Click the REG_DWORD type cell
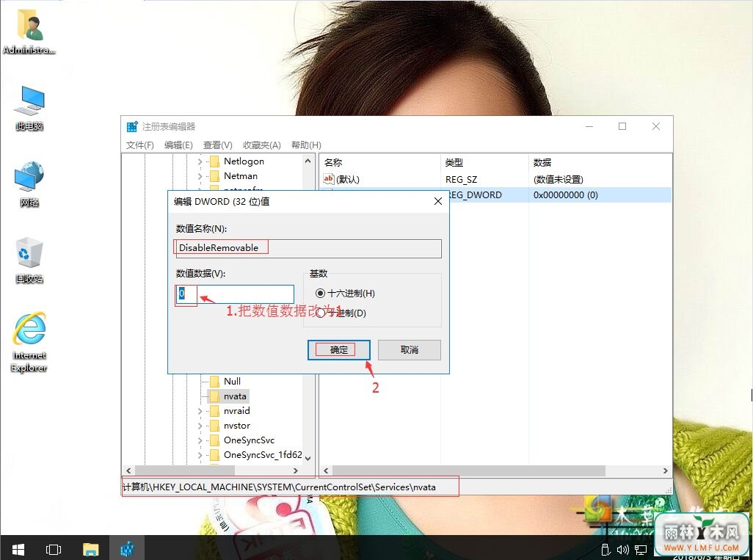Screen dimensions: 753x560 point(476,194)
